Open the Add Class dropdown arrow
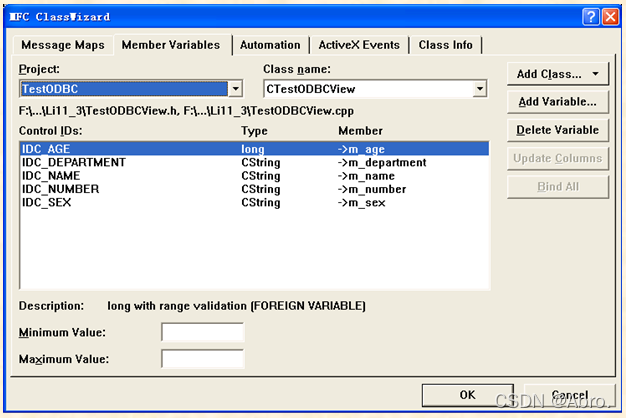Image resolution: width=626 pixels, height=418 pixels. [596, 74]
